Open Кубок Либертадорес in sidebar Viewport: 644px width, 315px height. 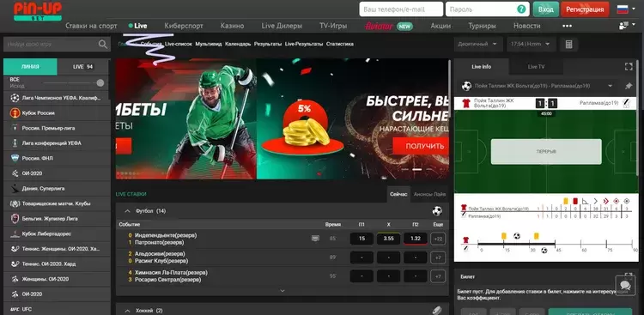[57, 233]
